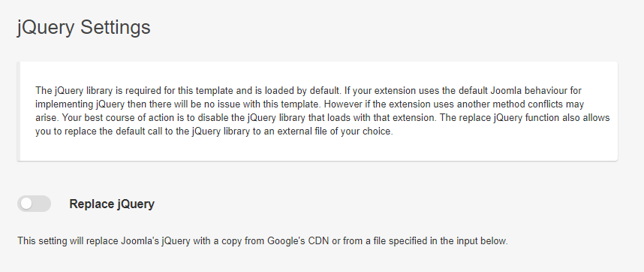
Task: Click the info sentence starting "The jQuery library is required"
Action: (x=188, y=90)
